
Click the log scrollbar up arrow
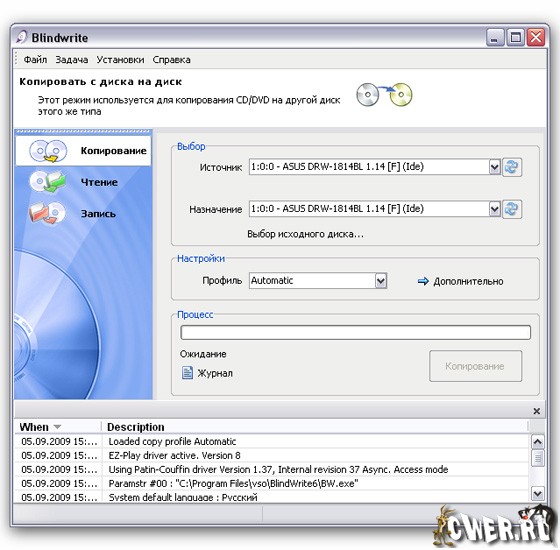tap(538, 442)
